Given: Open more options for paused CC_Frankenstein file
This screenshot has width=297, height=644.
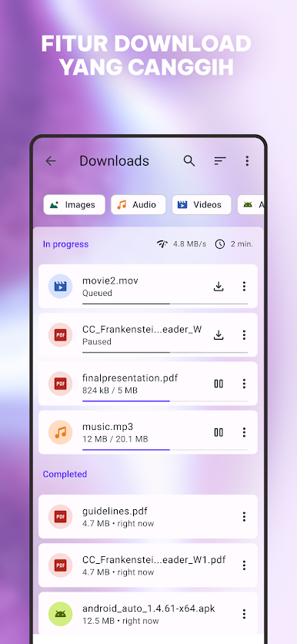Looking at the screenshot, I should [x=244, y=335].
